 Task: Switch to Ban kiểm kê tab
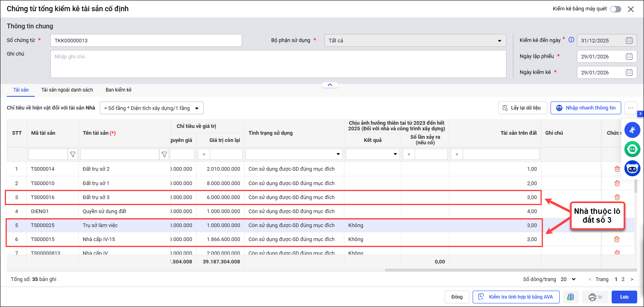point(118,90)
